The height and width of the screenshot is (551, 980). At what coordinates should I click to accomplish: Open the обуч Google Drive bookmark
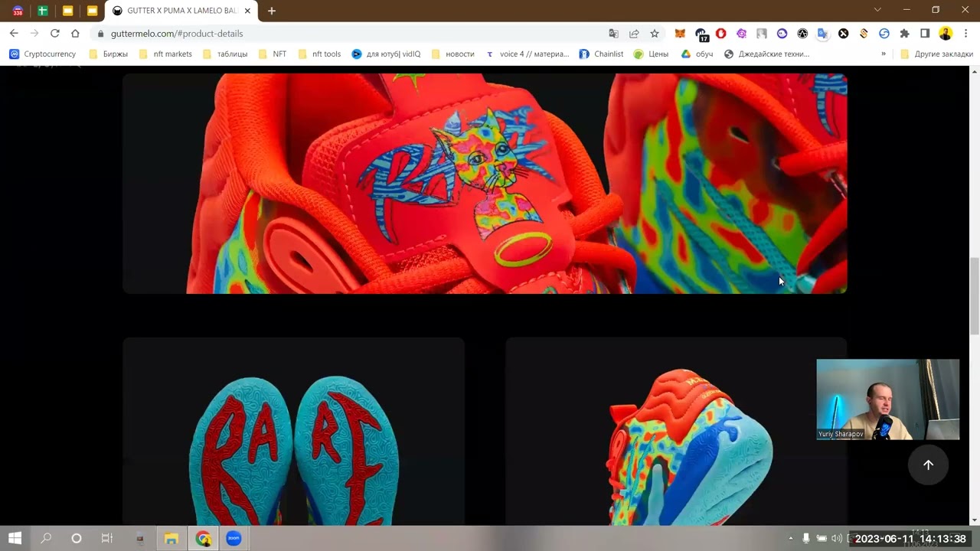(697, 54)
